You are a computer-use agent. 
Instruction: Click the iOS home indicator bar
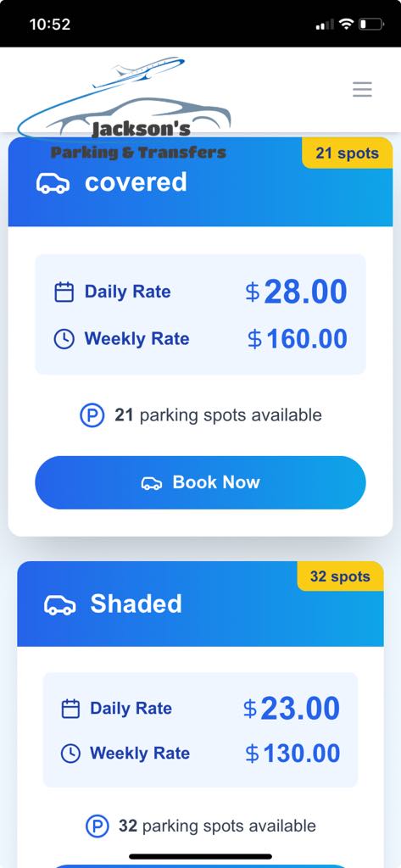(200, 856)
